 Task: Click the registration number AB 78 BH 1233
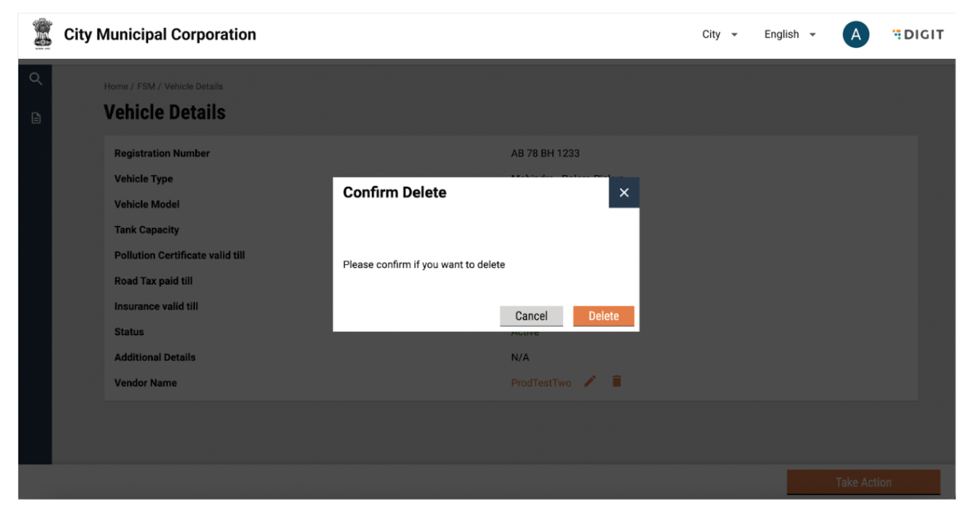click(545, 154)
